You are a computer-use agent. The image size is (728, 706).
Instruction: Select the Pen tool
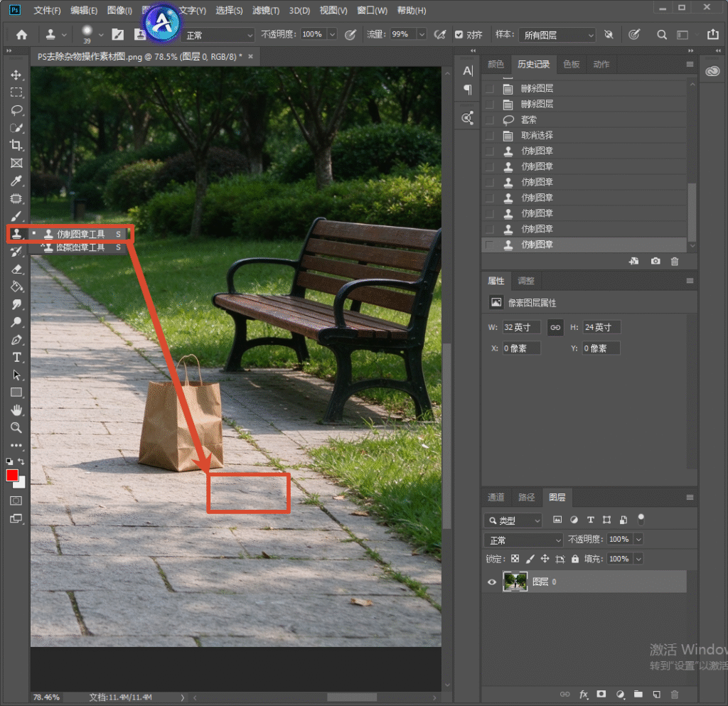click(16, 340)
